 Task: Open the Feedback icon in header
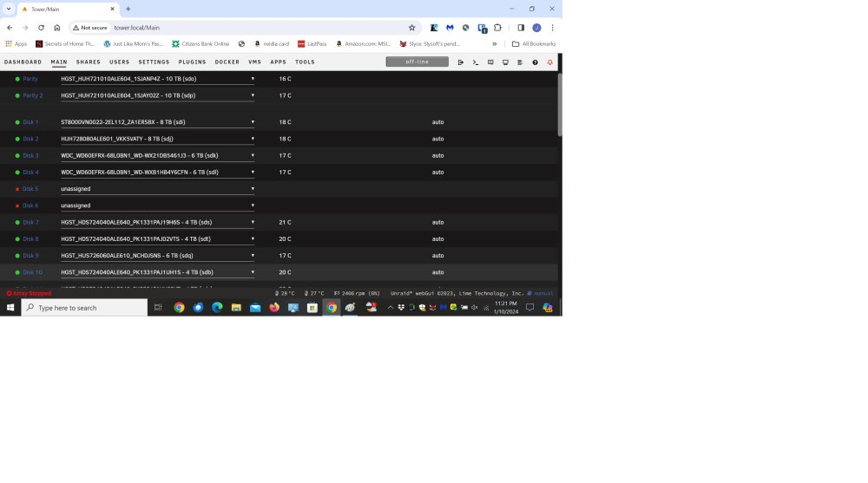click(490, 62)
